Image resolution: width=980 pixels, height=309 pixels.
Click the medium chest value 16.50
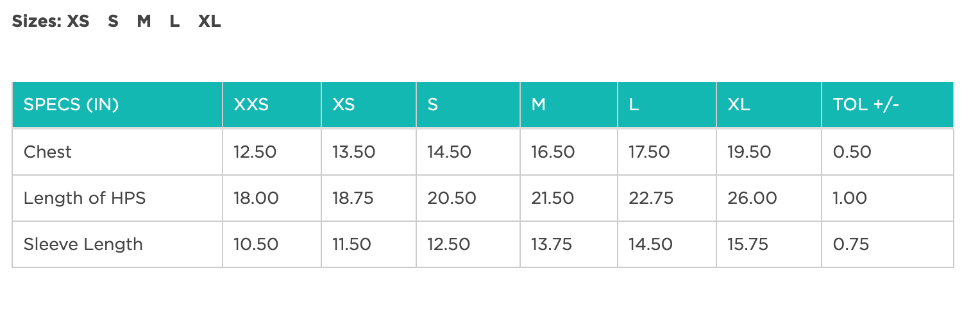pyautogui.click(x=553, y=152)
